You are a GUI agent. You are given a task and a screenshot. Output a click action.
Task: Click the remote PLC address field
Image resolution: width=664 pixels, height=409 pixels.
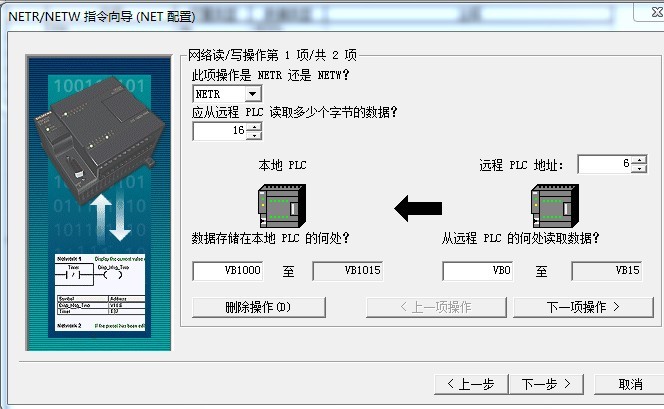coord(604,164)
